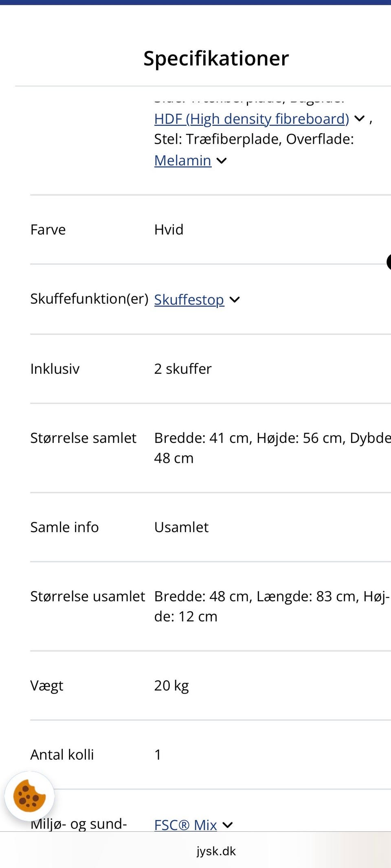This screenshot has height=868, width=391.
Task: Select the Antal kolli row
Action: pos(62,754)
